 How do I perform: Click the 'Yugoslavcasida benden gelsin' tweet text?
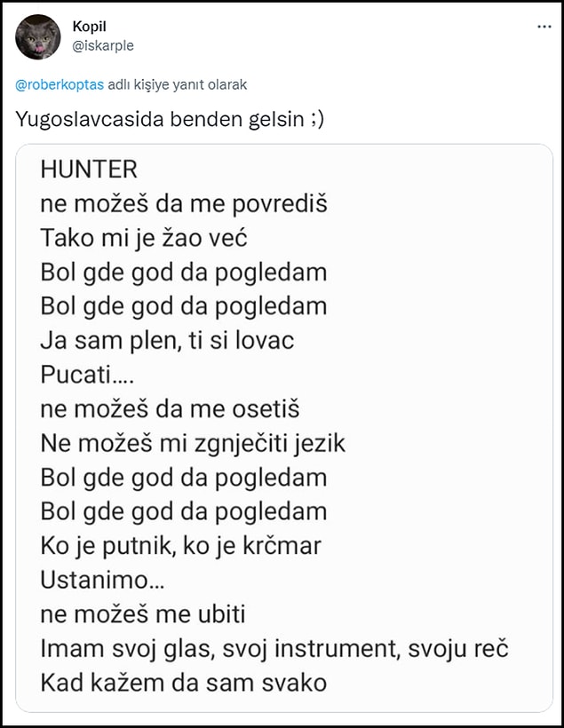point(170,119)
